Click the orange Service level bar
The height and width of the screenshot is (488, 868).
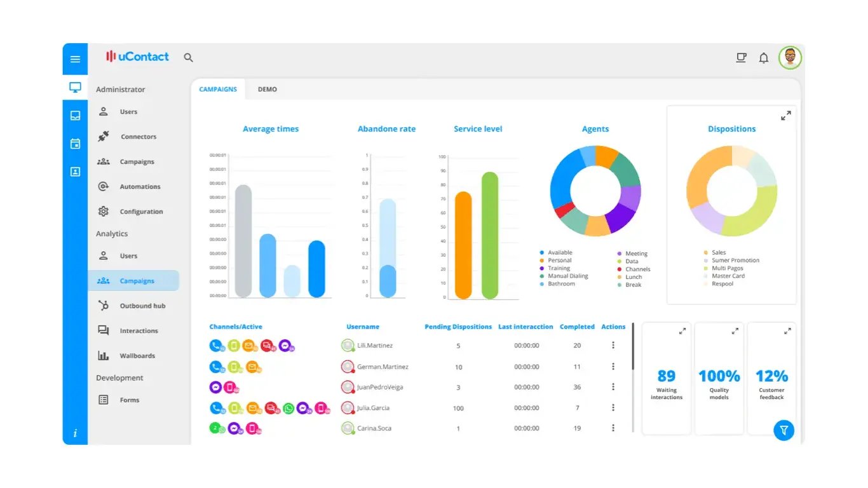[x=463, y=245]
